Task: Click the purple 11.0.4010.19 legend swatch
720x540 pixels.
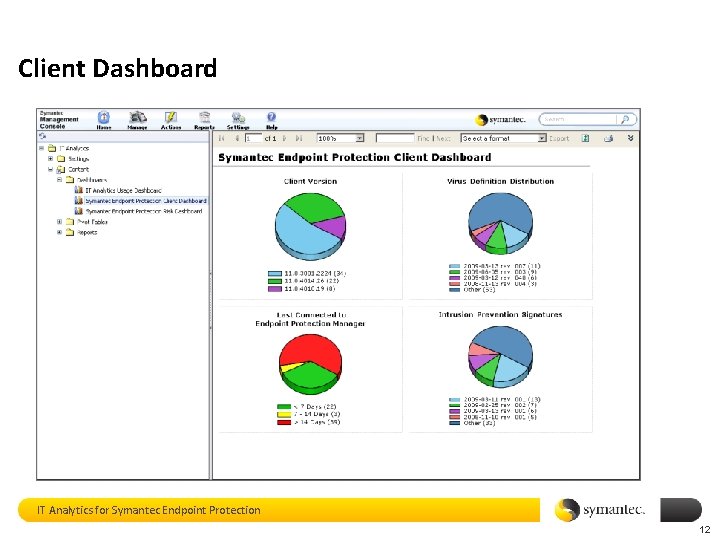Action: (x=275, y=289)
